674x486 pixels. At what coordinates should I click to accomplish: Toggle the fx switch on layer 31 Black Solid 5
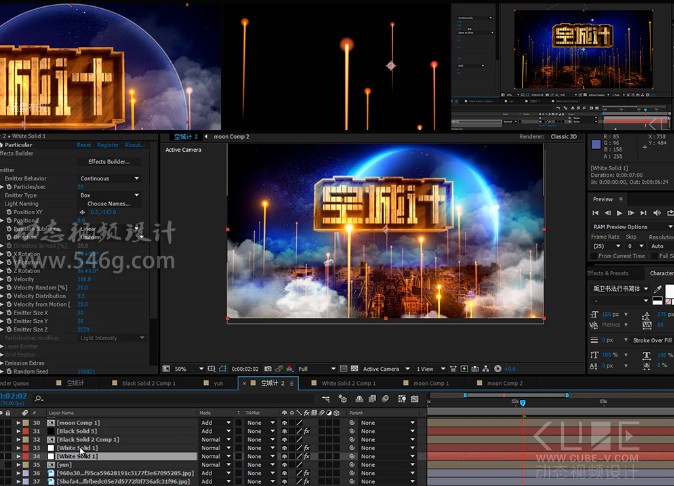[x=307, y=431]
